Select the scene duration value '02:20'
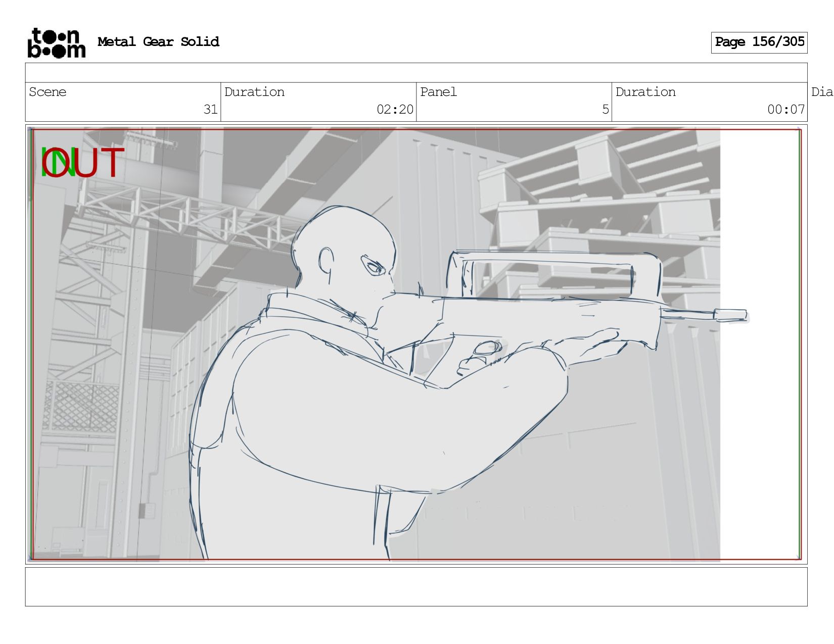The height and width of the screenshot is (644, 834). [x=395, y=110]
